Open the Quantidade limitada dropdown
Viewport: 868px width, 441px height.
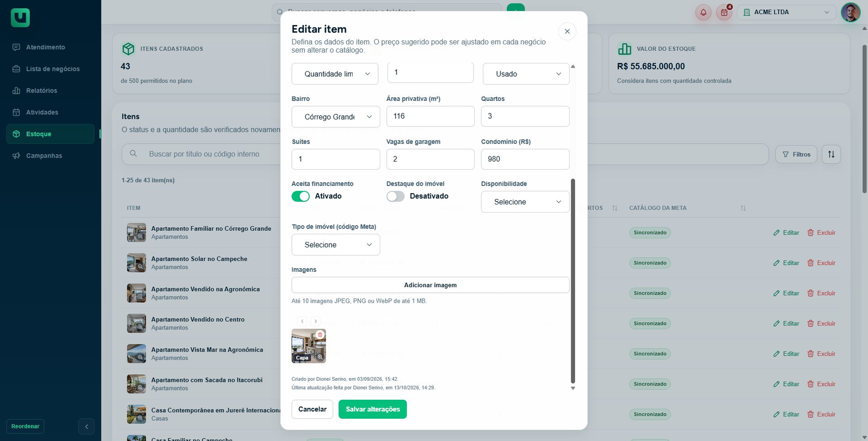pyautogui.click(x=336, y=74)
